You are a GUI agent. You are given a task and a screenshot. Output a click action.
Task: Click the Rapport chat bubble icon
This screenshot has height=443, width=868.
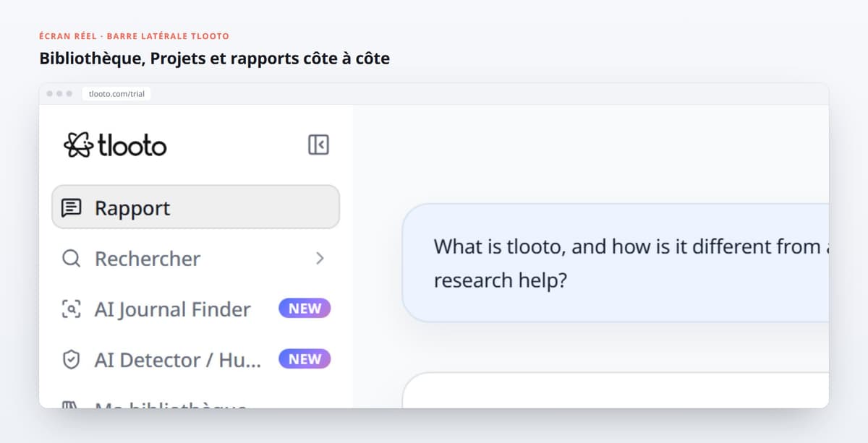click(x=71, y=208)
